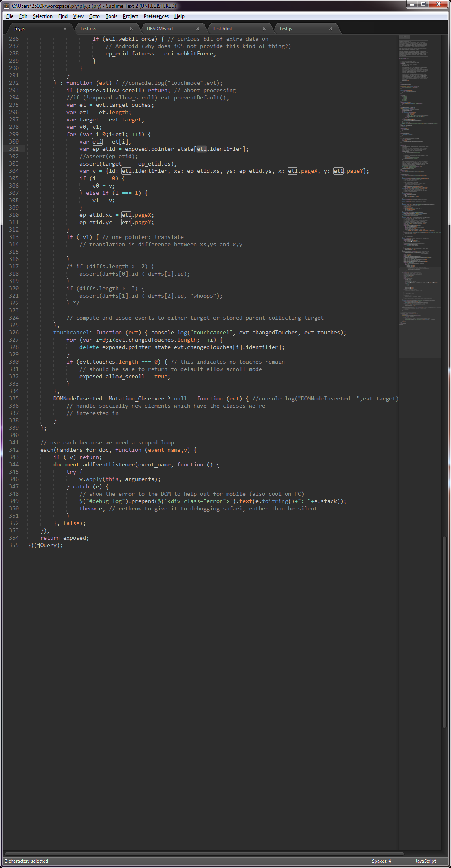Close the test.html tab
Image resolution: width=451 pixels, height=868 pixels.
pos(264,29)
